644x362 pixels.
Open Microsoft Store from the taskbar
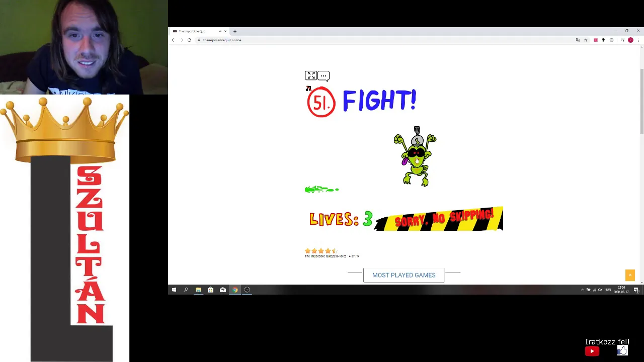point(210,290)
